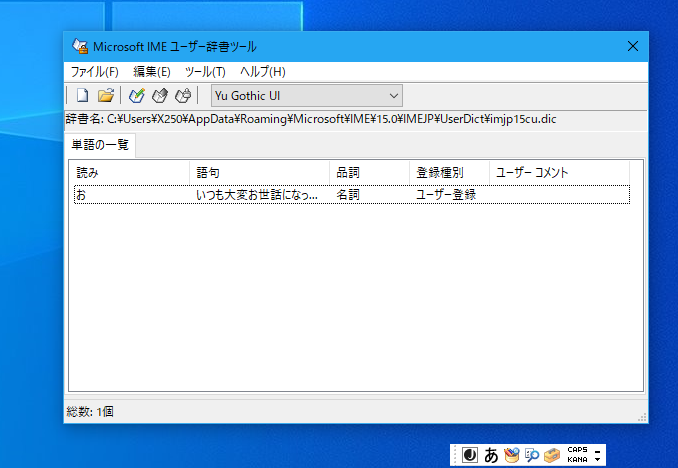Sort by the 登録種別 column header
The width and height of the screenshot is (678, 468).
click(x=449, y=173)
